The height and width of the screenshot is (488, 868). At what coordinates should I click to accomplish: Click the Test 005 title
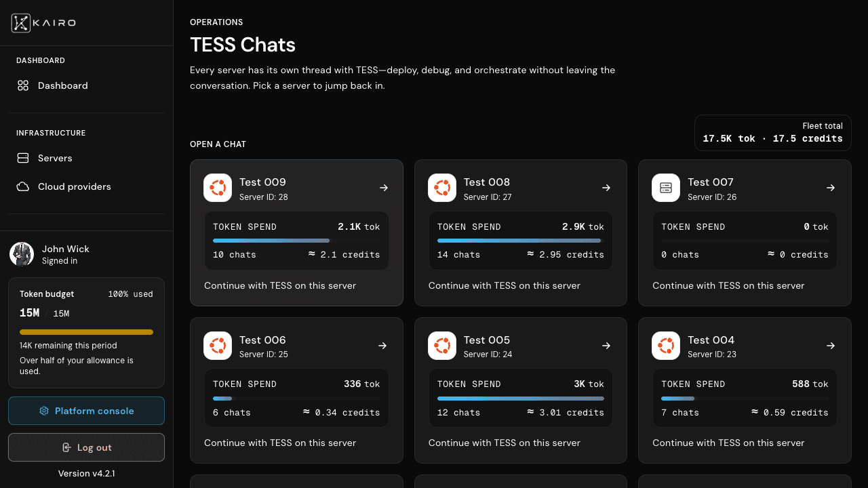(x=487, y=340)
